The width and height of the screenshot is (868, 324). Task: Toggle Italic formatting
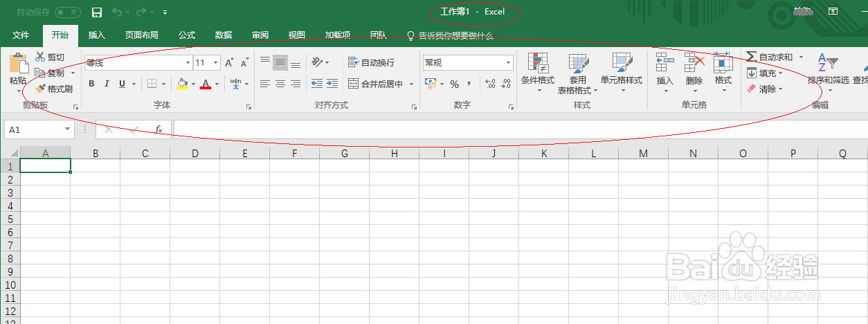pyautogui.click(x=107, y=84)
